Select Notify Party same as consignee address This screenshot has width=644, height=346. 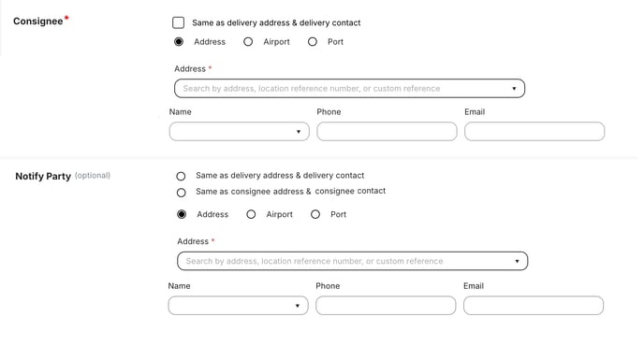(x=182, y=193)
